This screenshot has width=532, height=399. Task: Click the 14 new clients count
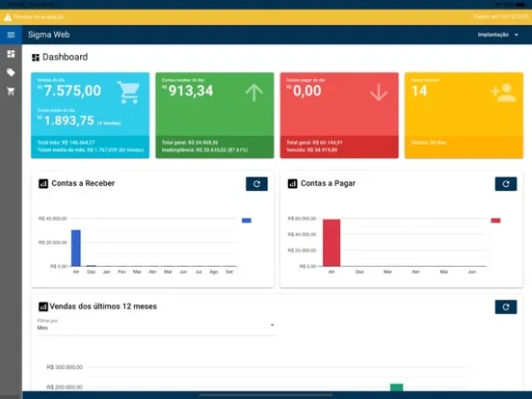pyautogui.click(x=419, y=91)
